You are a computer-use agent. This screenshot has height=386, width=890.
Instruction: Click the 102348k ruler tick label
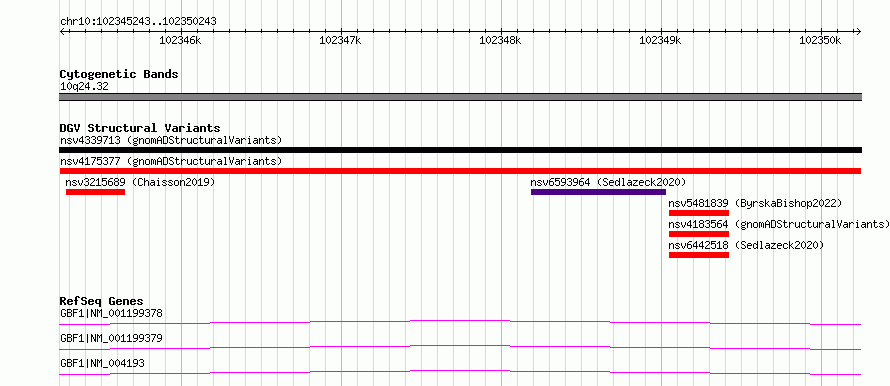coord(501,40)
